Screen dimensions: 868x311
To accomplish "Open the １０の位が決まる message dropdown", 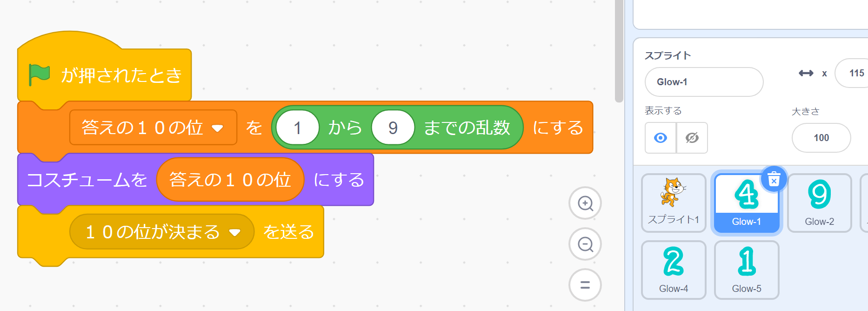I will coord(235,232).
